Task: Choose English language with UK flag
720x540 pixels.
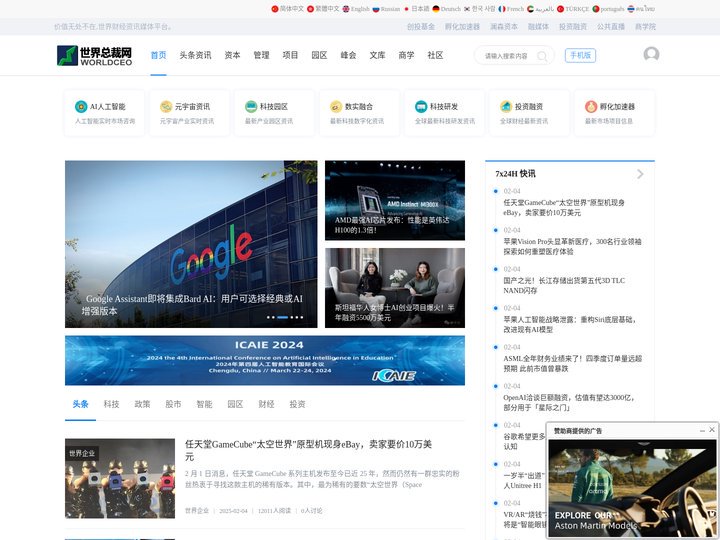Action: point(356,9)
